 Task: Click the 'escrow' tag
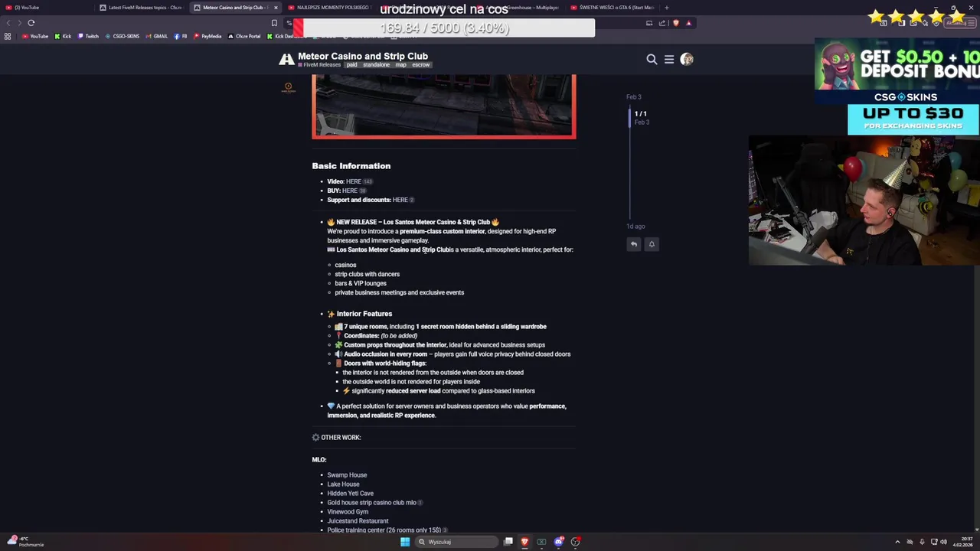[x=421, y=65]
